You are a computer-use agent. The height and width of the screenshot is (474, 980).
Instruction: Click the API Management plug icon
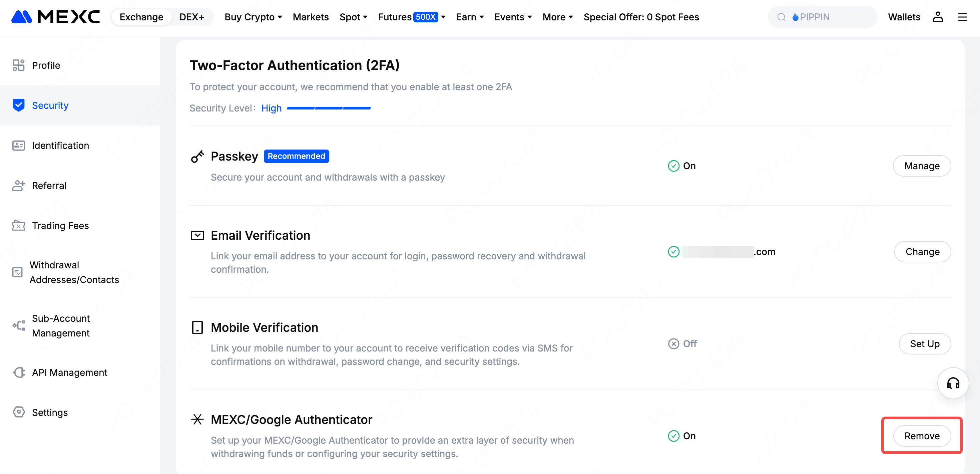coord(18,372)
